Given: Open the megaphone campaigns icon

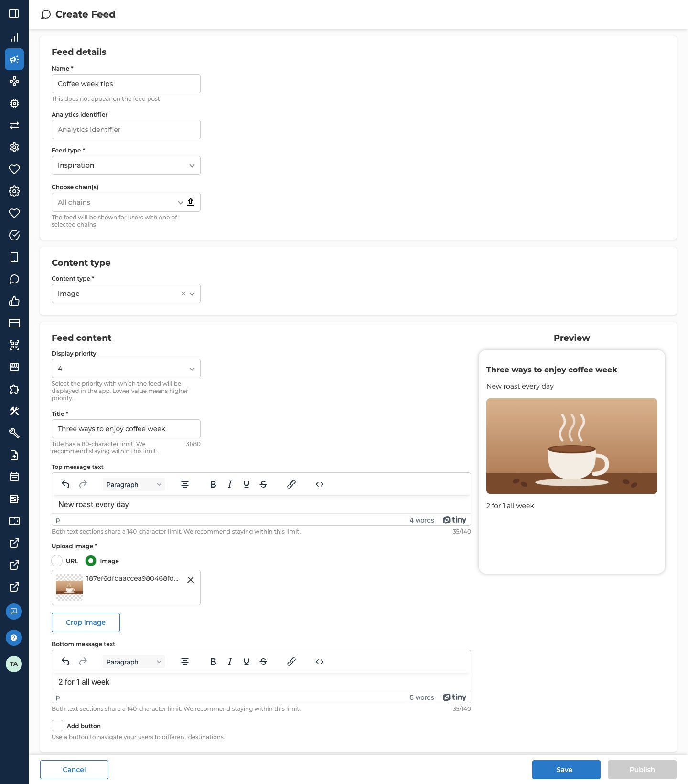Looking at the screenshot, I should [14, 59].
